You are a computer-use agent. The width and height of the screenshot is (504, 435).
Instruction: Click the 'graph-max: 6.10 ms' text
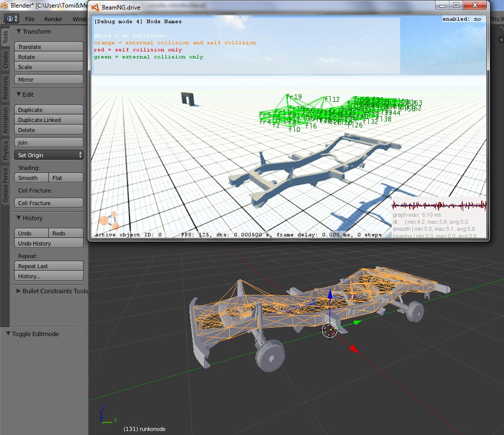[417, 215]
